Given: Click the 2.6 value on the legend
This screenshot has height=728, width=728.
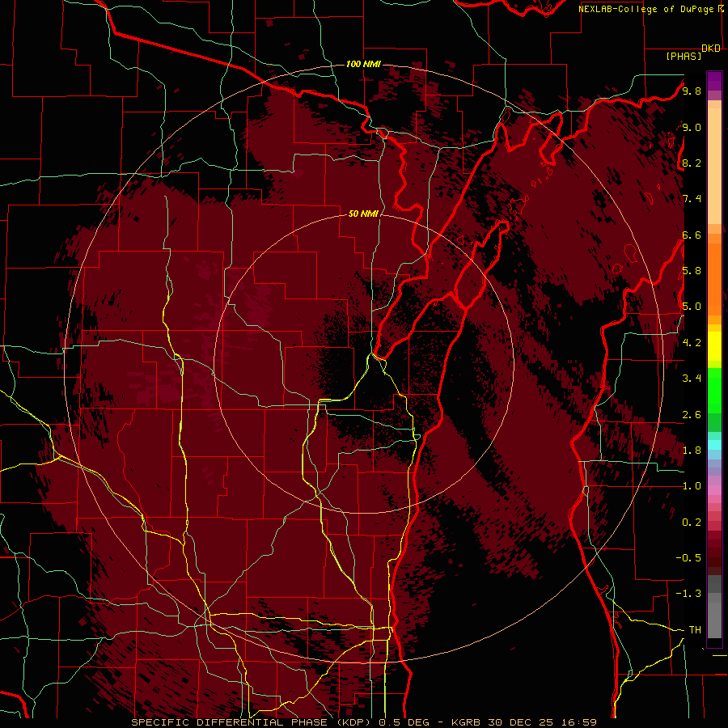Looking at the screenshot, I should tap(692, 415).
